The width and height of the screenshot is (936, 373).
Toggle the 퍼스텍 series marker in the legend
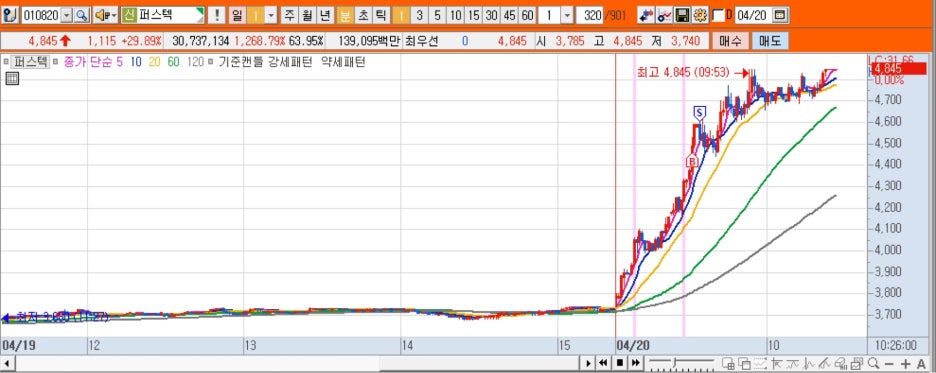click(x=5, y=61)
